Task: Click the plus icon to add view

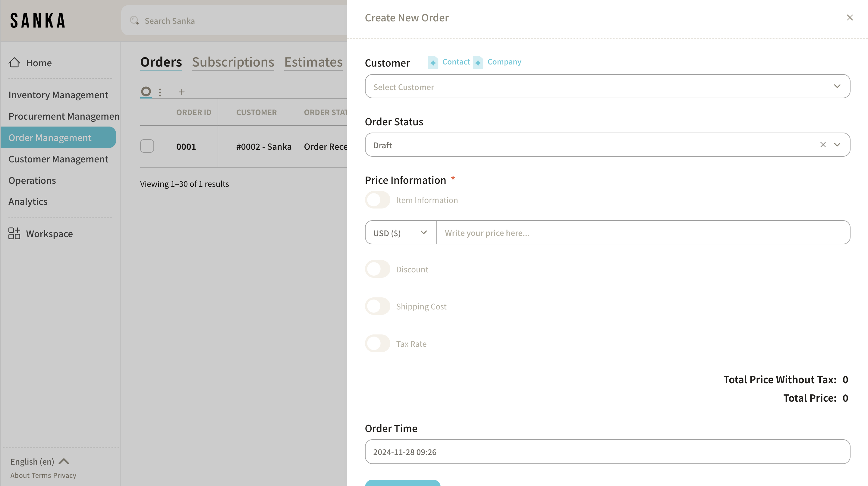Action: (182, 92)
